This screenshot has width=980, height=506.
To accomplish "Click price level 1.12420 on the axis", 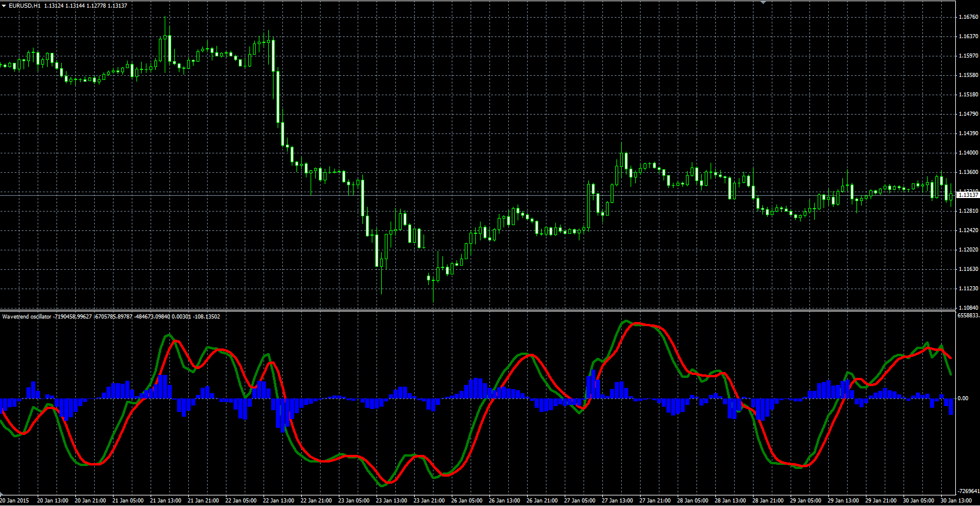I will [968, 230].
